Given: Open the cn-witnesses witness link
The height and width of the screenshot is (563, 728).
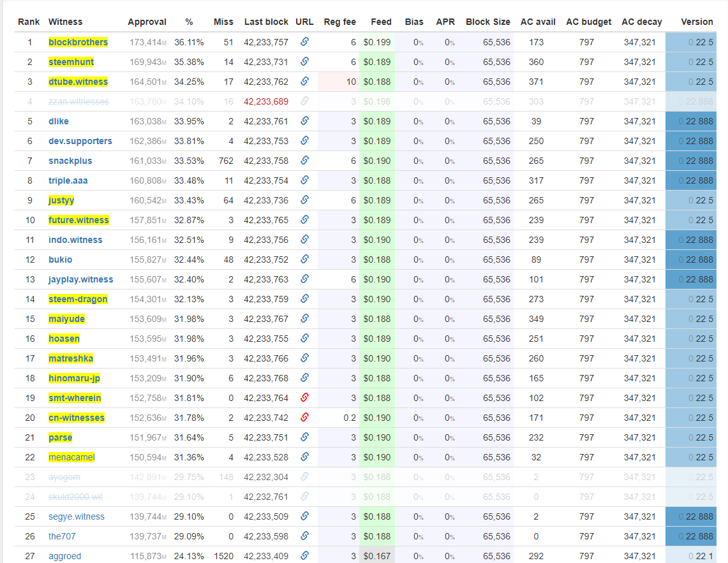Looking at the screenshot, I should pos(77,418).
